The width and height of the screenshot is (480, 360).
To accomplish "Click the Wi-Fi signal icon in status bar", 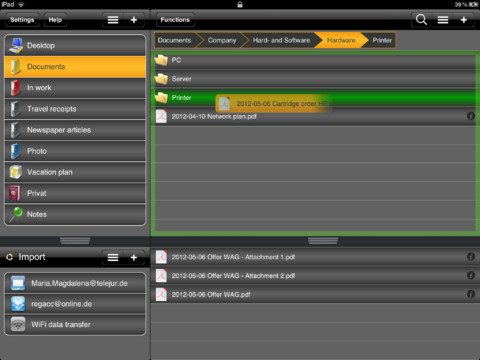I will (21, 4).
